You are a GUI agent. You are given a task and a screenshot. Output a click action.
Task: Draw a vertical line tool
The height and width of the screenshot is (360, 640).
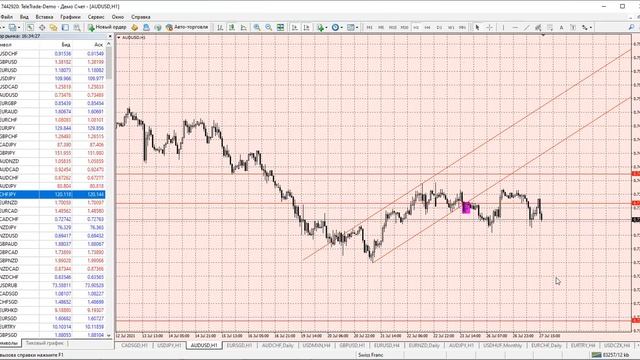pyautogui.click(x=503, y=27)
